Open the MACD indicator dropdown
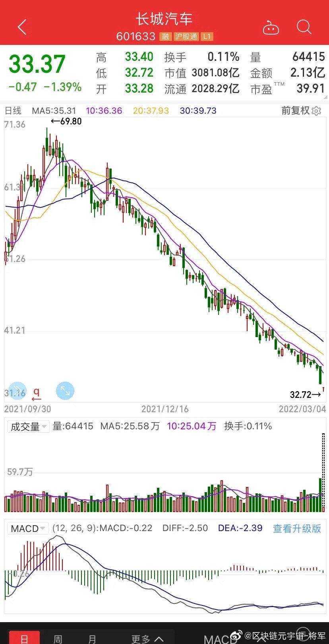Viewport: 329px width, 644px height. pos(28,528)
